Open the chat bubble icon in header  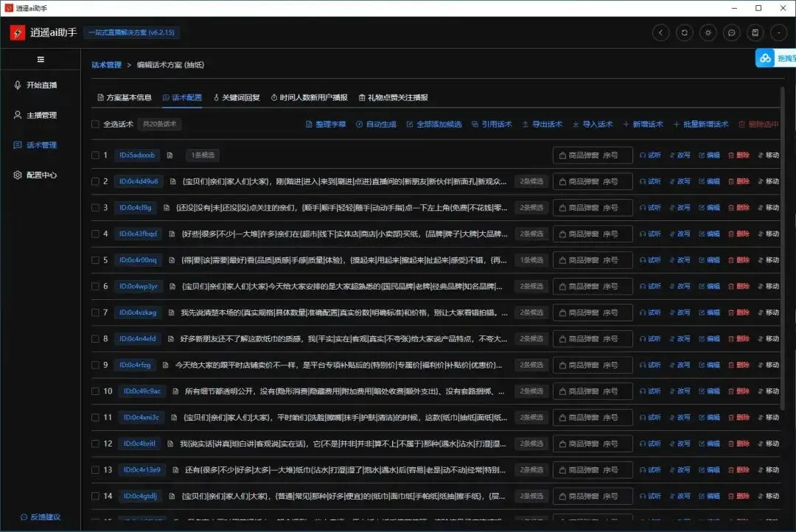click(x=732, y=32)
